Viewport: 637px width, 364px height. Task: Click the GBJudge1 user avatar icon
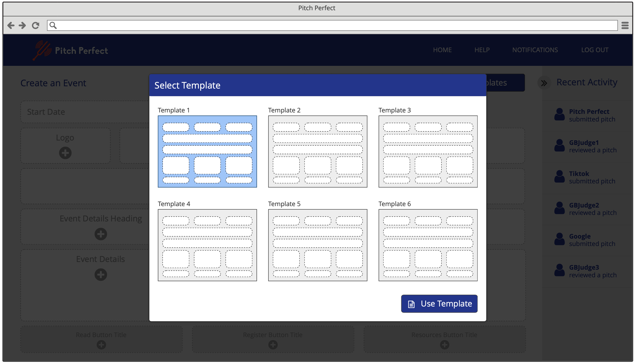[560, 146]
